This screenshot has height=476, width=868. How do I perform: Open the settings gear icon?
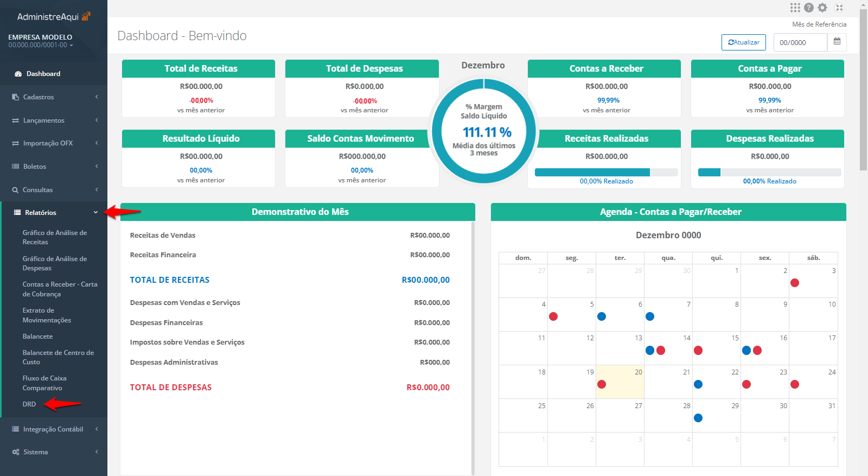(x=822, y=8)
